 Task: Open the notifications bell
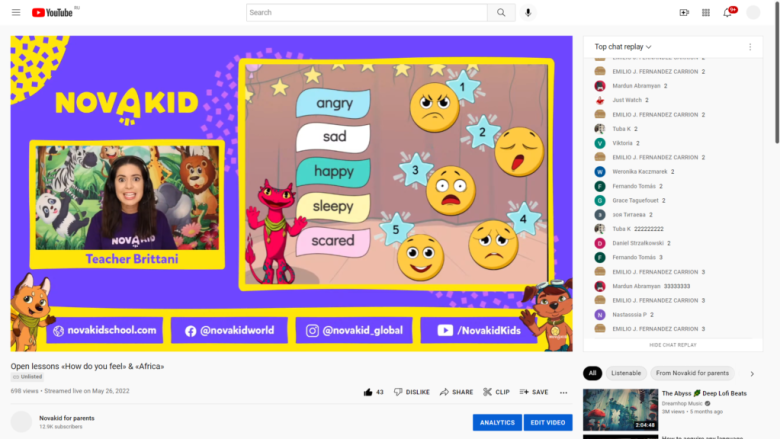[728, 13]
